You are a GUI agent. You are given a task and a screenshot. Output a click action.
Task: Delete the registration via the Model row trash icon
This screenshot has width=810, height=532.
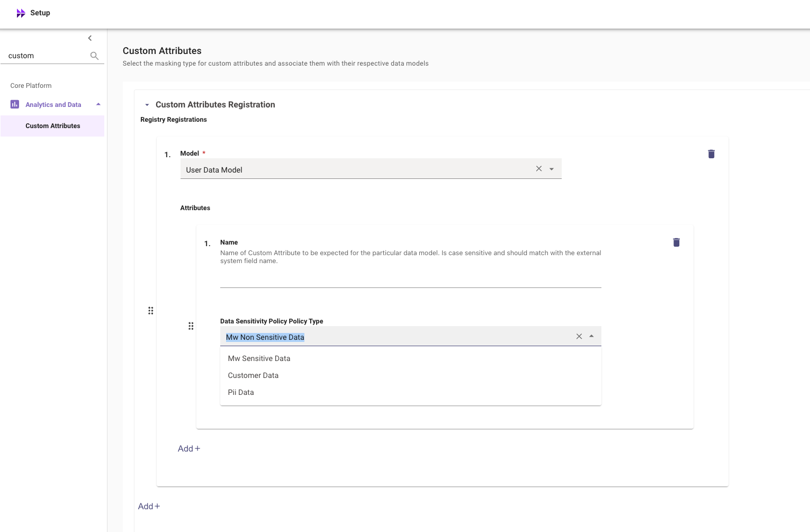(x=711, y=154)
